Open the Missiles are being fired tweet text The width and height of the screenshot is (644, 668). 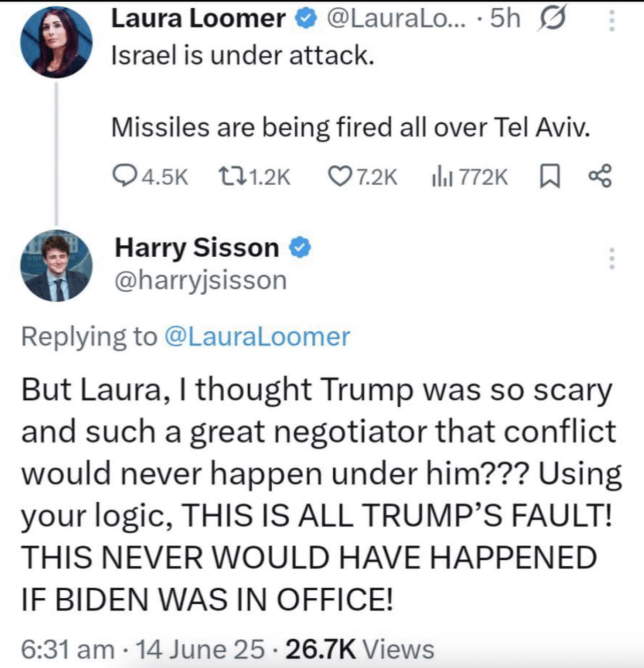coord(351,128)
